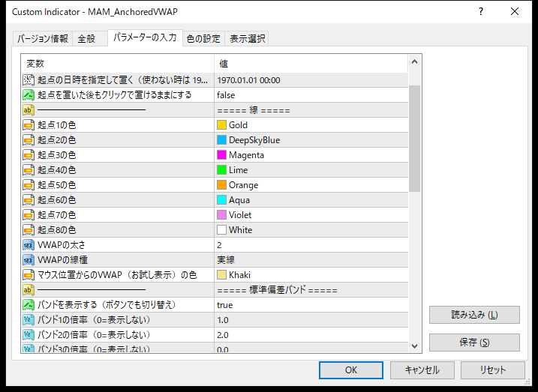Click the 値 column header
Viewport: 538px width, 392px height.
click(311, 64)
